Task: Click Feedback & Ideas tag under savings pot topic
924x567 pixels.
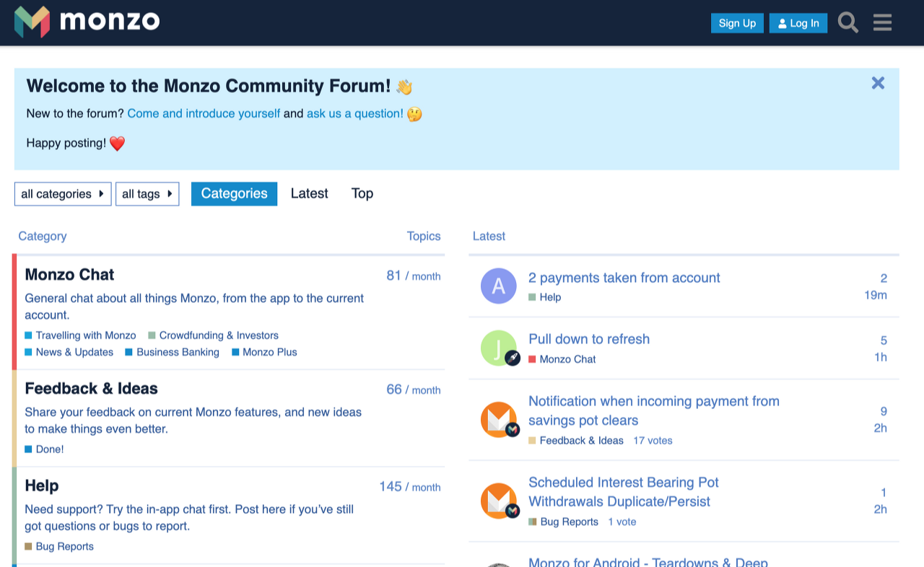Action: tap(576, 441)
